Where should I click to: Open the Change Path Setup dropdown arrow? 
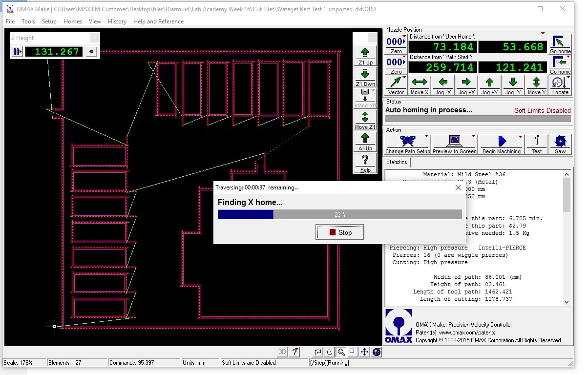point(427,137)
